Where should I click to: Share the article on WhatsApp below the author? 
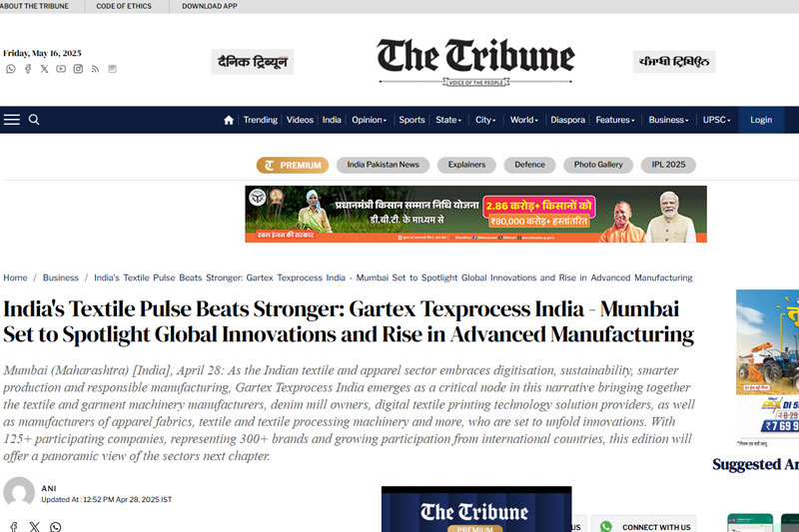[x=56, y=527]
